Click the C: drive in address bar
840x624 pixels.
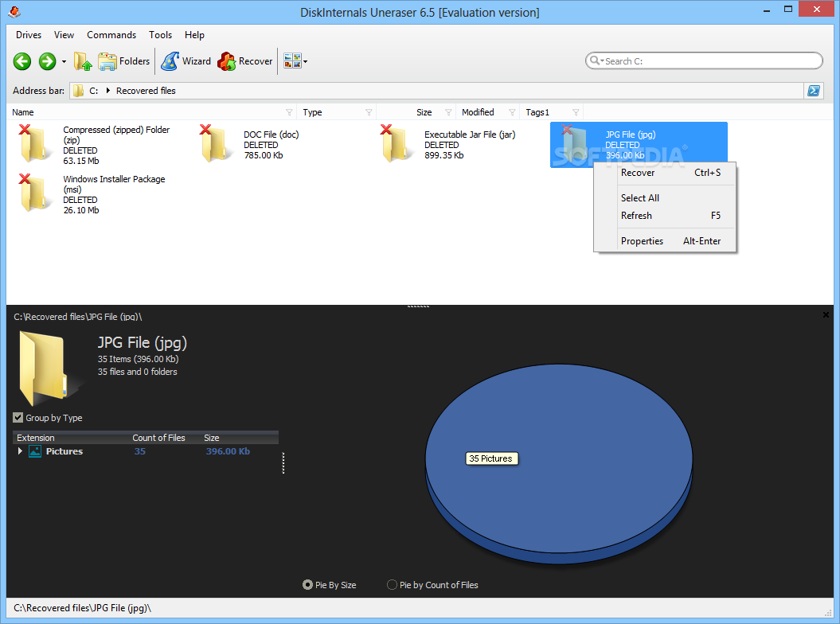(93, 91)
